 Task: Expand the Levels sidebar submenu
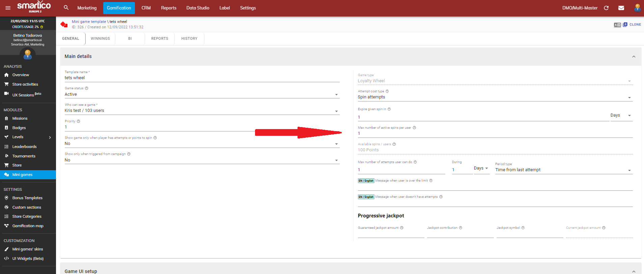pyautogui.click(x=50, y=137)
